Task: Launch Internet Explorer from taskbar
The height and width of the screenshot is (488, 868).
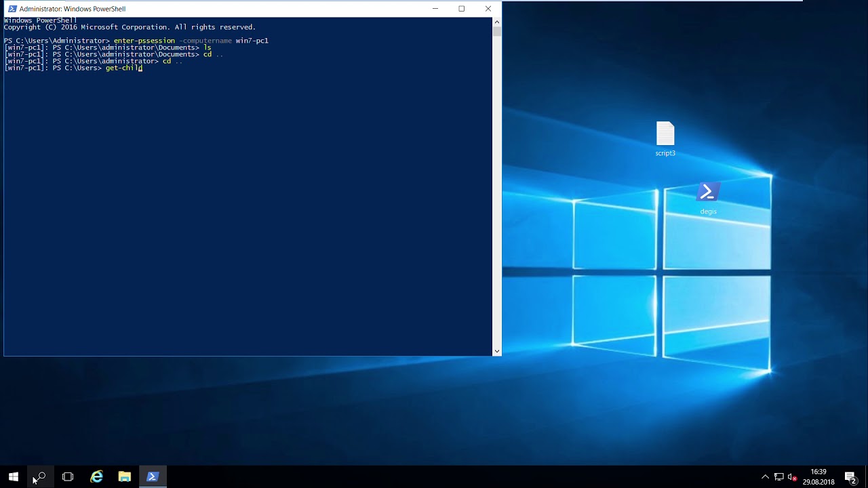Action: (x=97, y=476)
